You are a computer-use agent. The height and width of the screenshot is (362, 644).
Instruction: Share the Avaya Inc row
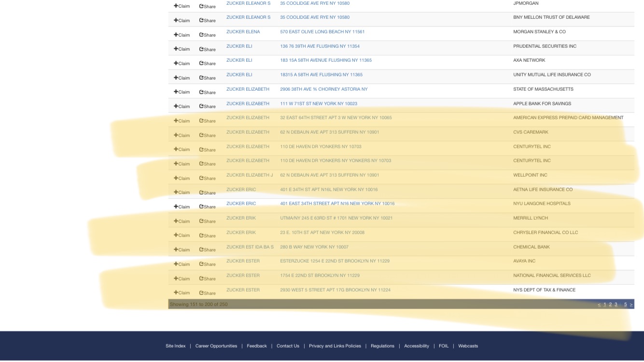coord(208,264)
